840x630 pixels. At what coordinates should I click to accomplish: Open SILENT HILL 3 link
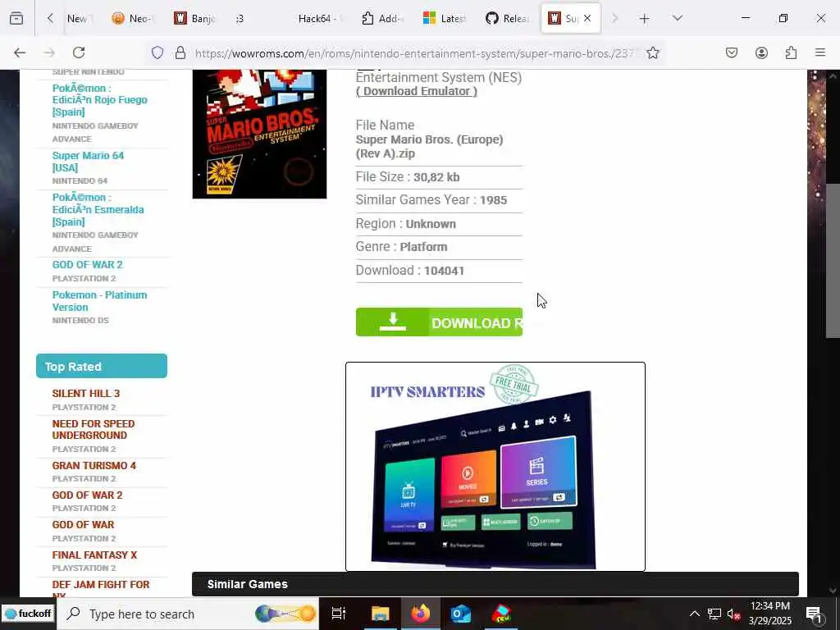click(85, 393)
